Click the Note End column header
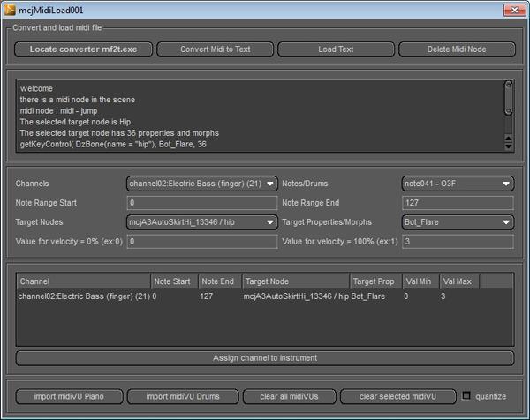This screenshot has width=530, height=420. 220,281
